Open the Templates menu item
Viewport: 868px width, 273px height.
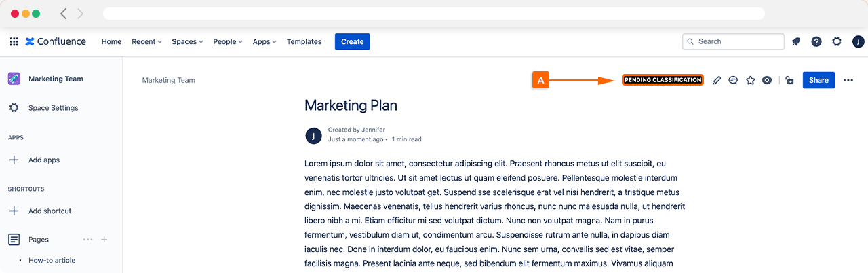pos(304,41)
